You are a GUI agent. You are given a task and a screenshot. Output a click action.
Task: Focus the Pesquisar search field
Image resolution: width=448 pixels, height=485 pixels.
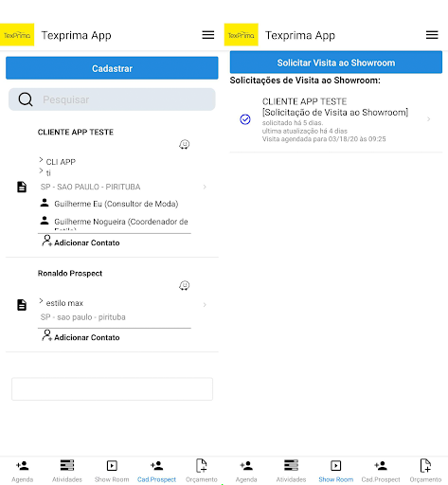click(x=112, y=99)
